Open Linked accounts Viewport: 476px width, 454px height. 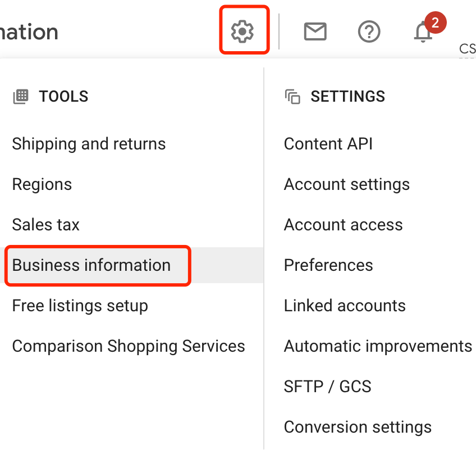pos(345,306)
